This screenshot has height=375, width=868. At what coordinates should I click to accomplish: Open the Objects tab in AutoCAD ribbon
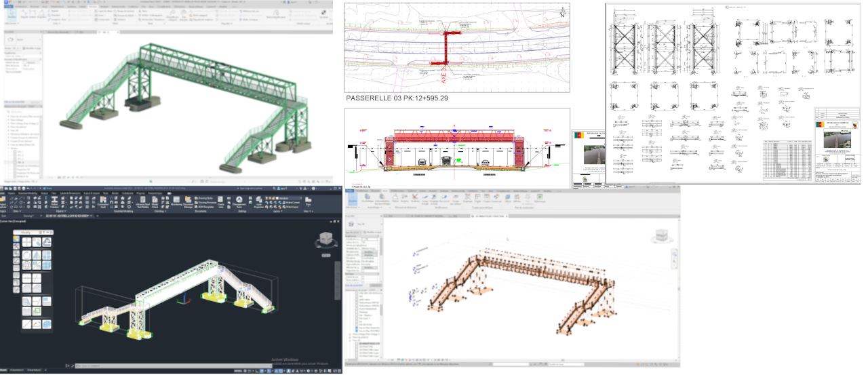tap(12, 193)
